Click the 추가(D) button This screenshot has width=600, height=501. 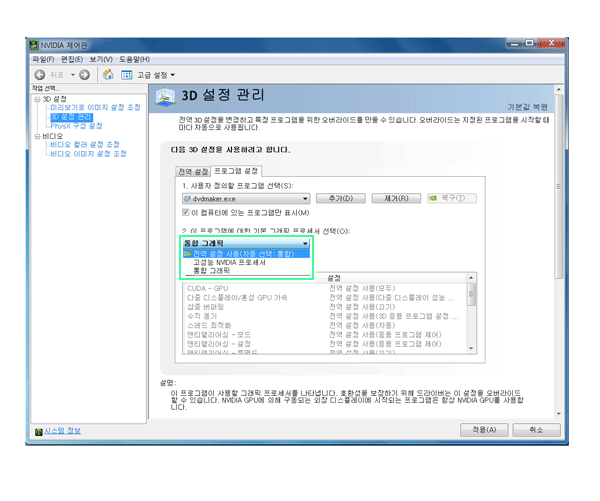tap(341, 198)
